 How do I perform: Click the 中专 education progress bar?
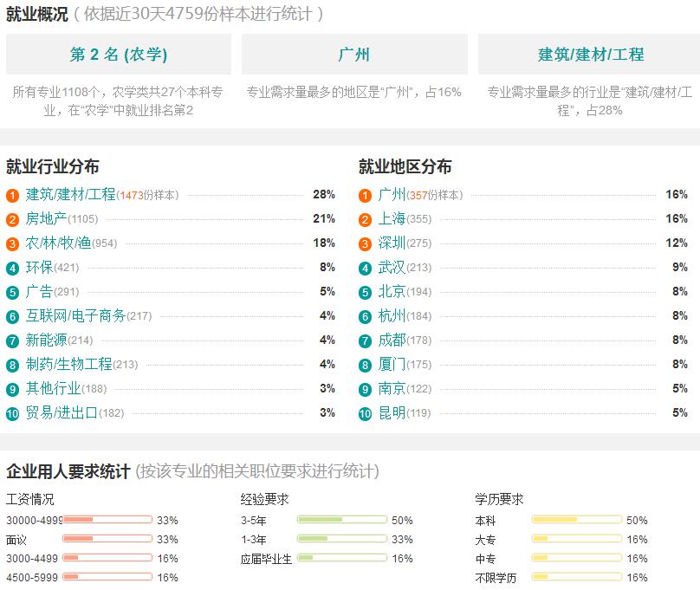click(x=577, y=558)
